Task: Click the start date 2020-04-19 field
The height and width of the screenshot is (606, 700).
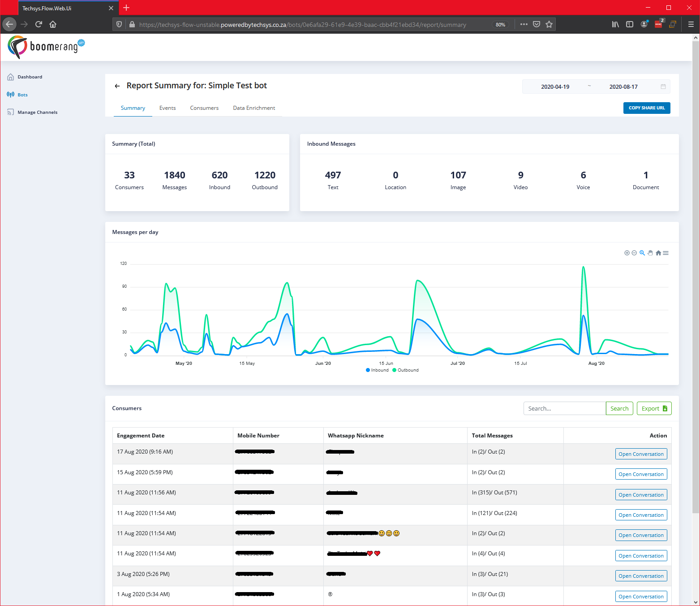Action: [555, 87]
